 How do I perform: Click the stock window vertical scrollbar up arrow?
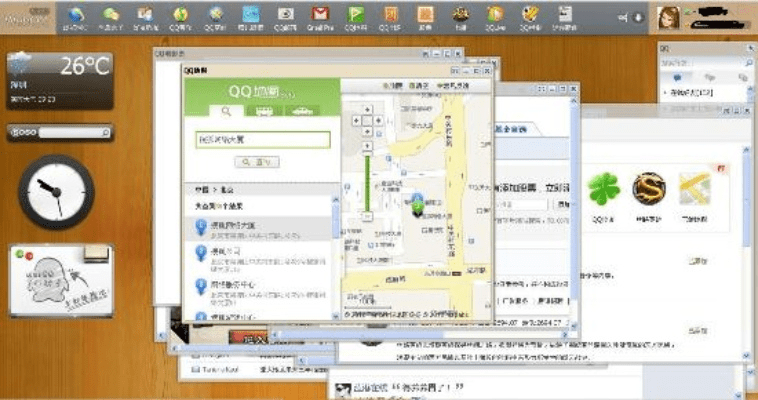point(574,101)
